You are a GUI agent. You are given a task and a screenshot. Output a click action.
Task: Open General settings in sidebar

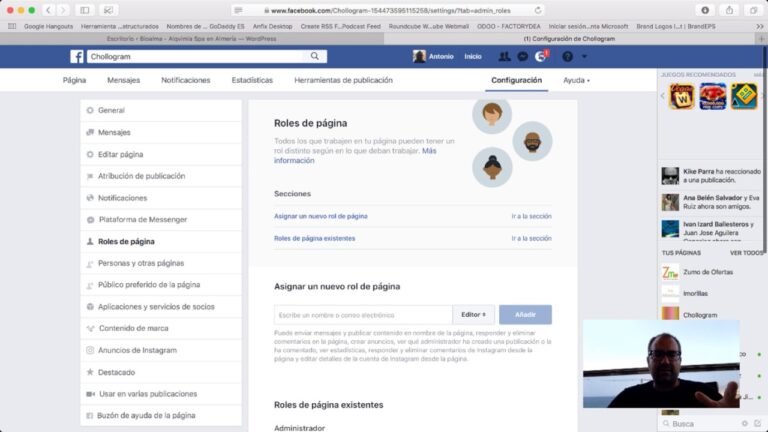tap(161, 110)
